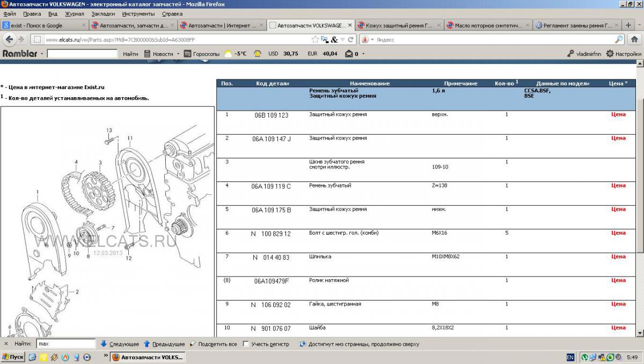Image resolution: width=644 pixels, height=364 pixels.
Task: Click part code 06A109479F
Action: click(272, 281)
